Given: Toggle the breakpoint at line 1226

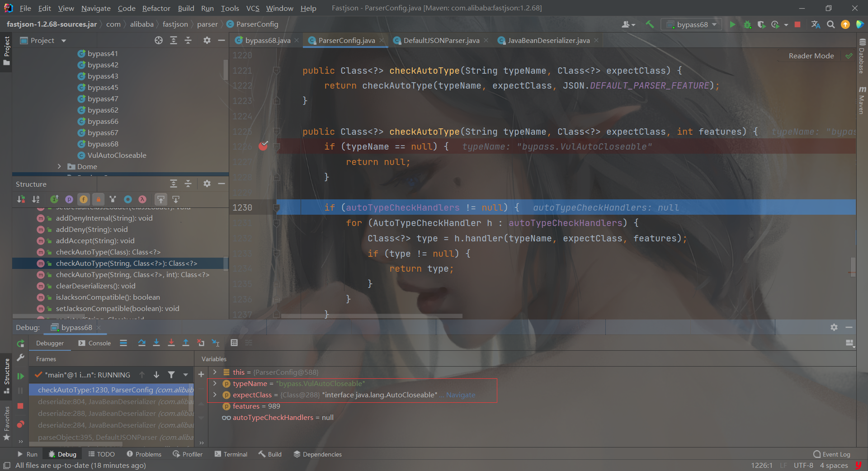Looking at the screenshot, I should (x=263, y=146).
